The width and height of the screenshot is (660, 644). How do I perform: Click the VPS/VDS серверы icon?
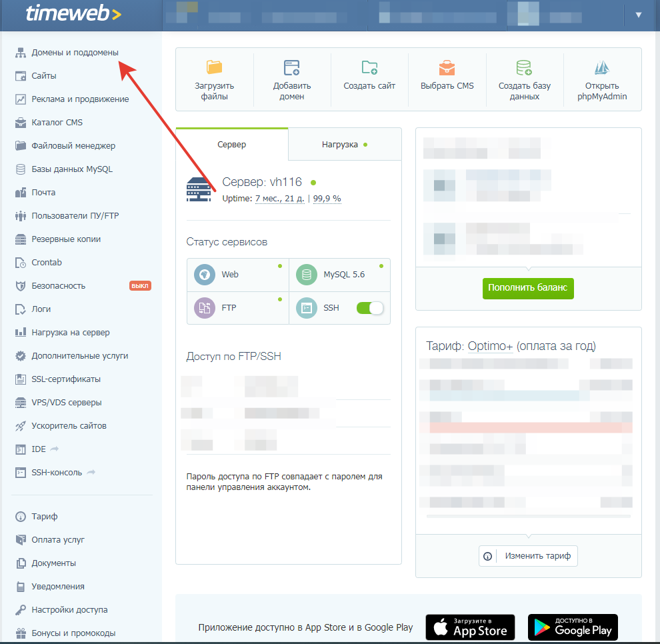click(x=20, y=403)
